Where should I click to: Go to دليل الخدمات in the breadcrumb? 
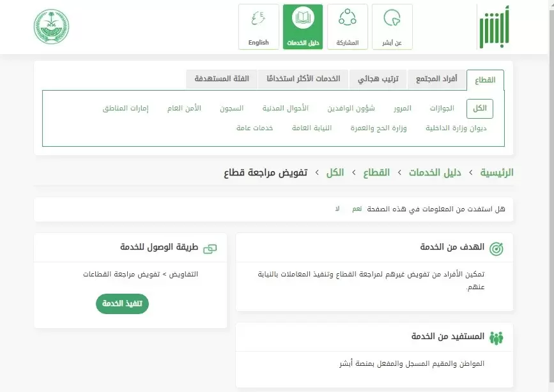[435, 172]
